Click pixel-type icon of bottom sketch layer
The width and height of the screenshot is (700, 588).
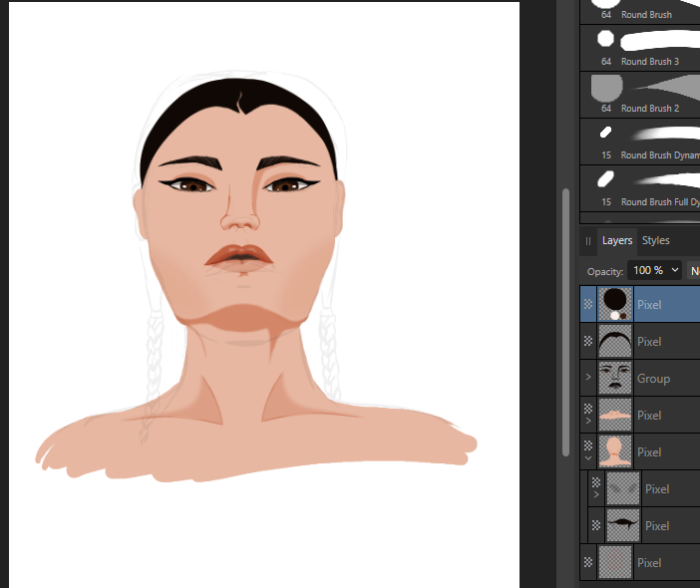(588, 562)
